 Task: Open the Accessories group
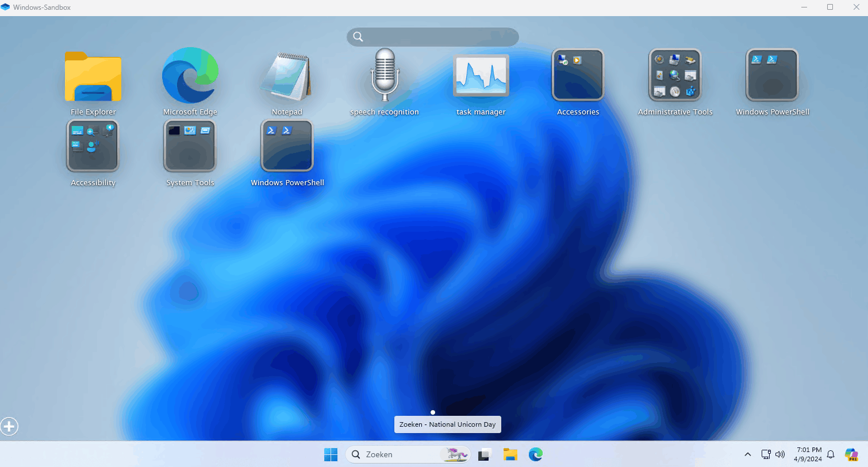(x=578, y=75)
